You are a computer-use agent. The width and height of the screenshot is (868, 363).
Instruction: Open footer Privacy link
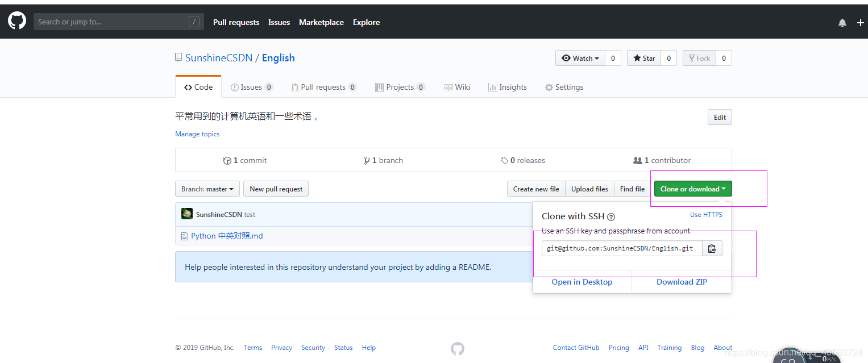click(x=281, y=348)
